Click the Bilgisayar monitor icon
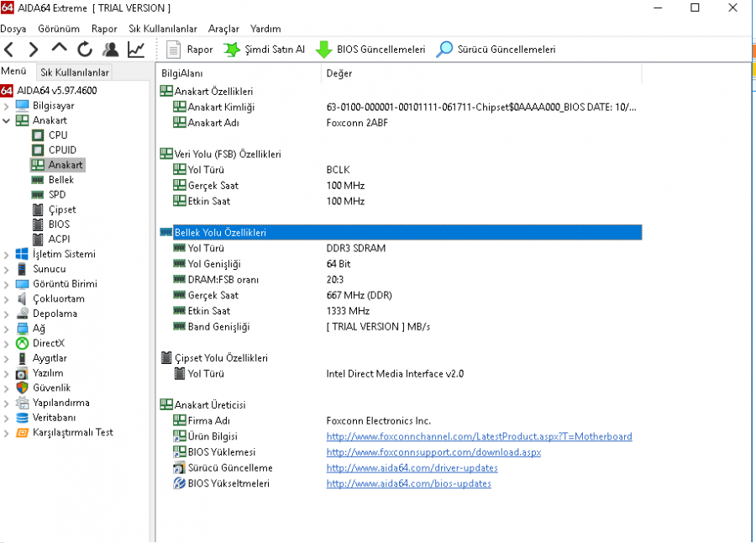This screenshot has width=756, height=543. click(22, 106)
